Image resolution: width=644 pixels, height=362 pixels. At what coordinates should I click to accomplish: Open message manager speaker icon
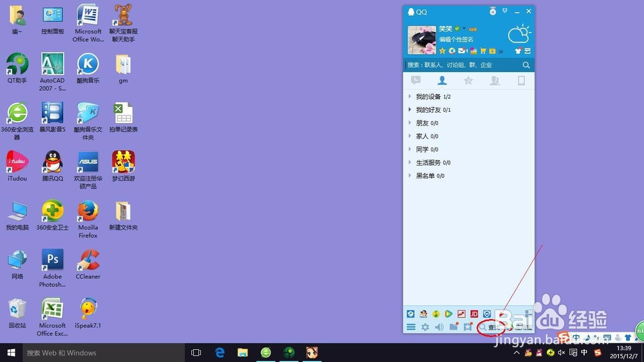pyautogui.click(x=439, y=327)
